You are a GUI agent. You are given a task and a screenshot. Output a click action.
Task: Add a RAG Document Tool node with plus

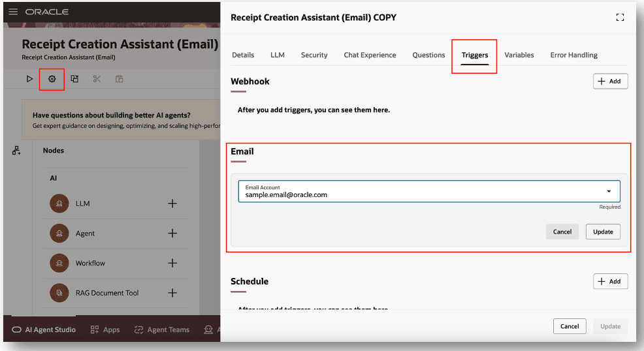coord(172,293)
